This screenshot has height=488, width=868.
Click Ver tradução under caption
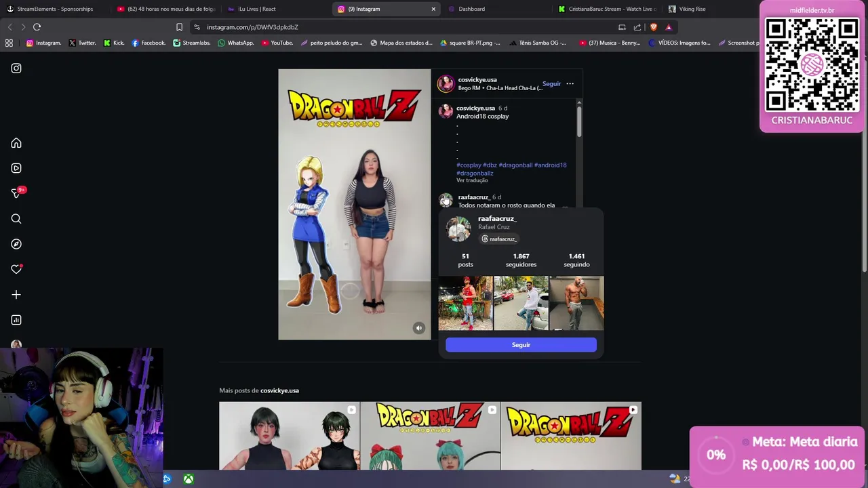click(x=472, y=180)
